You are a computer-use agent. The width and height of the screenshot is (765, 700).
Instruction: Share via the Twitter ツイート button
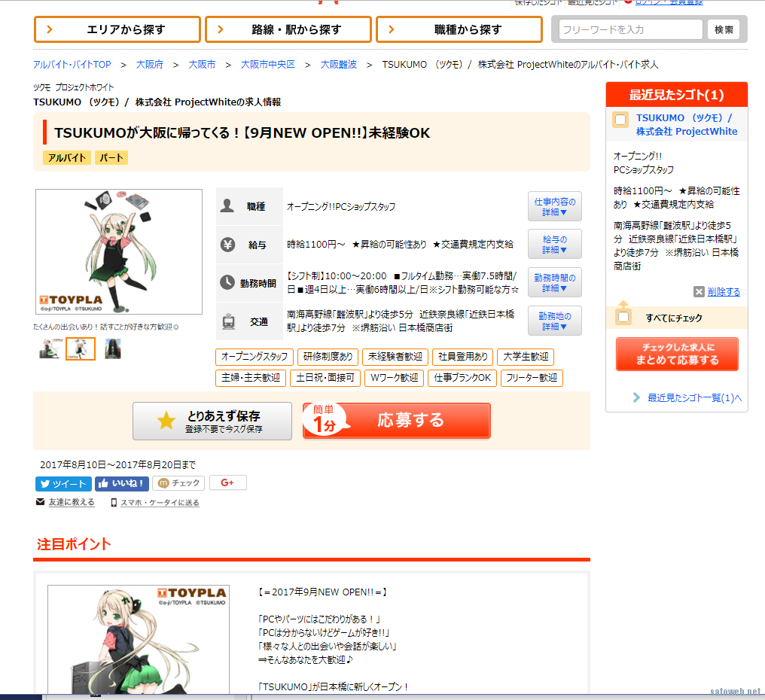pos(63,483)
